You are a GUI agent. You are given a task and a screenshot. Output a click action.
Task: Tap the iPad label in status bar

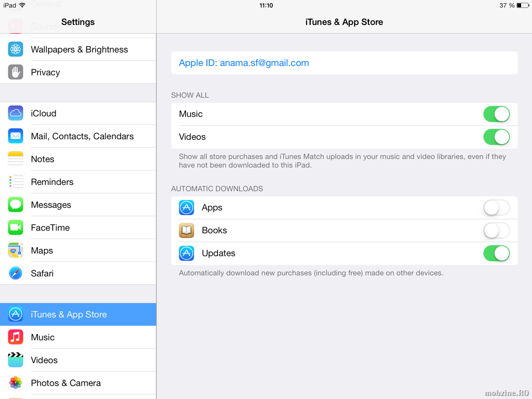coord(9,5)
